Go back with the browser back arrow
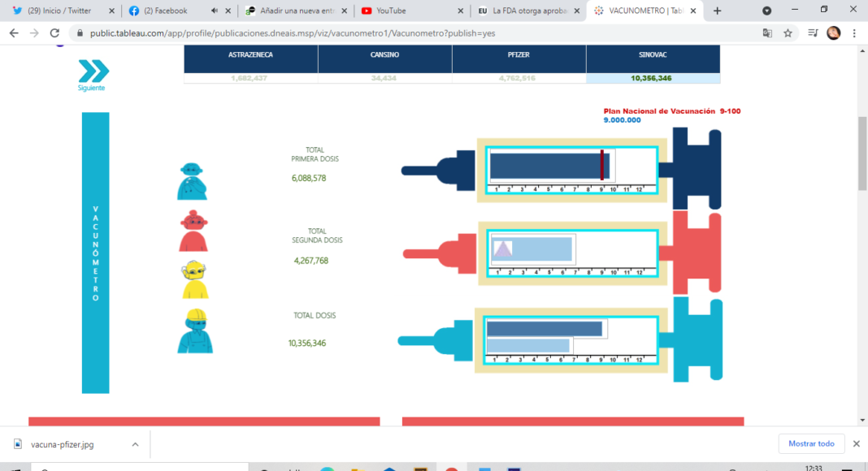 (x=14, y=33)
